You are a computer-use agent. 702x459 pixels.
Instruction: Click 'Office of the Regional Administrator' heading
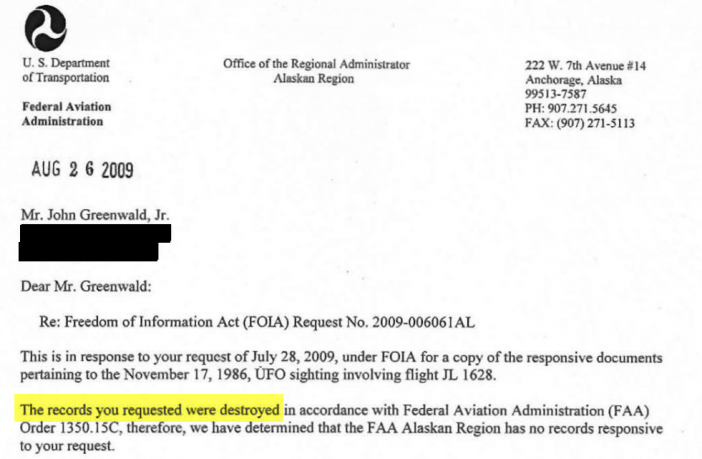click(x=316, y=64)
